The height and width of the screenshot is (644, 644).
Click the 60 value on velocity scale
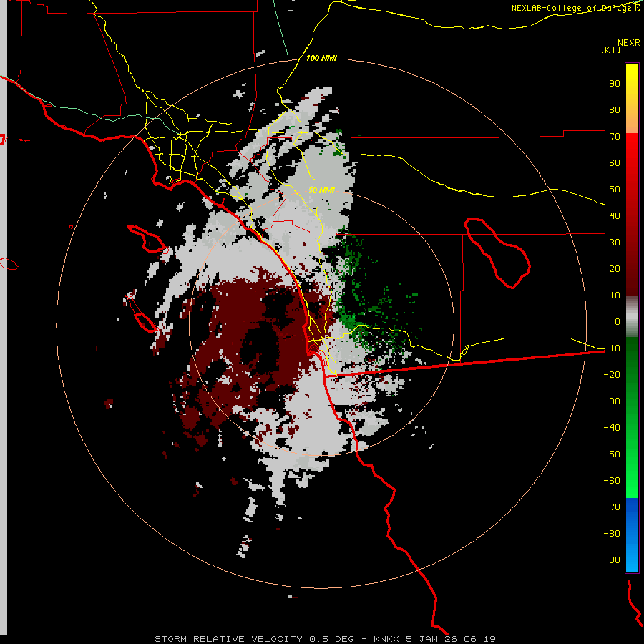tap(615, 163)
